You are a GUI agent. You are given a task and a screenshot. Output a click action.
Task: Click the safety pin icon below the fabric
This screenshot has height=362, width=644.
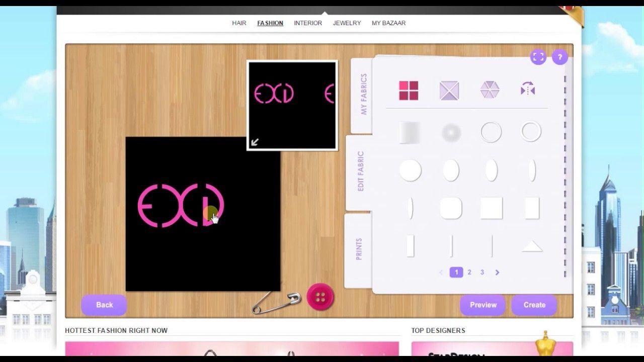pyautogui.click(x=276, y=303)
